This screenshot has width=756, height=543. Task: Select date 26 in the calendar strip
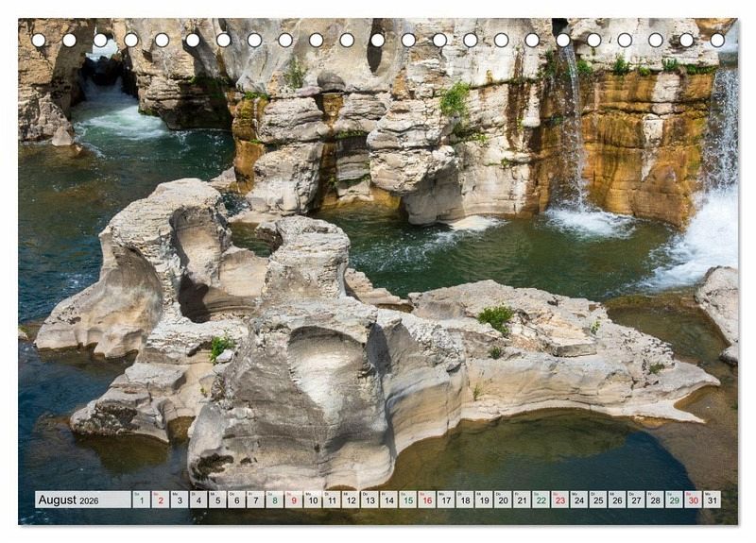point(617,500)
